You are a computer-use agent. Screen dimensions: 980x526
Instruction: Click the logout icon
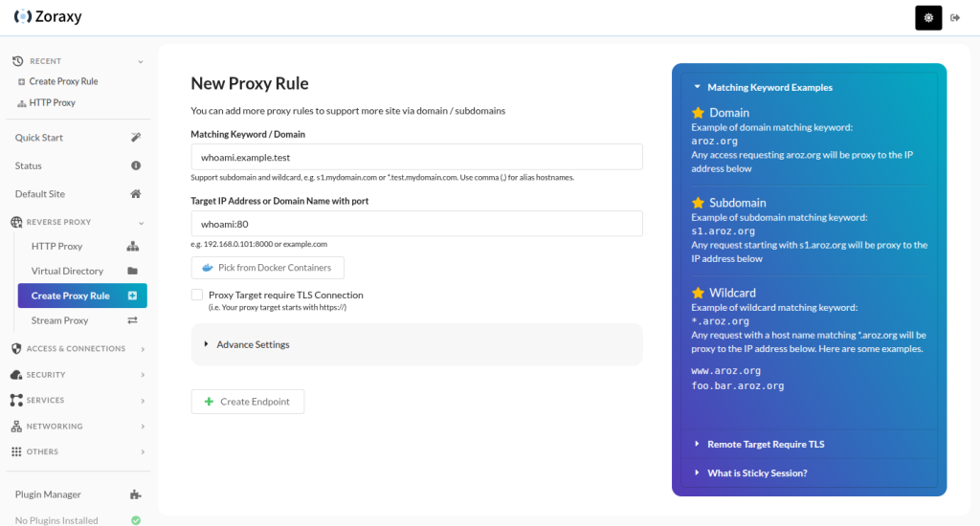point(955,18)
